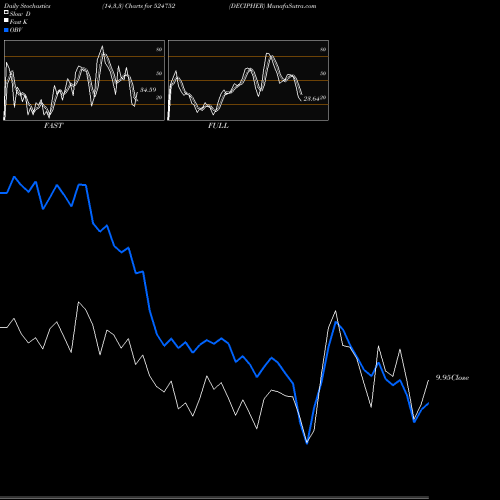The width and height of the screenshot is (500, 500).
Task: Click the Slow D legend swatch
Action: 6,13
